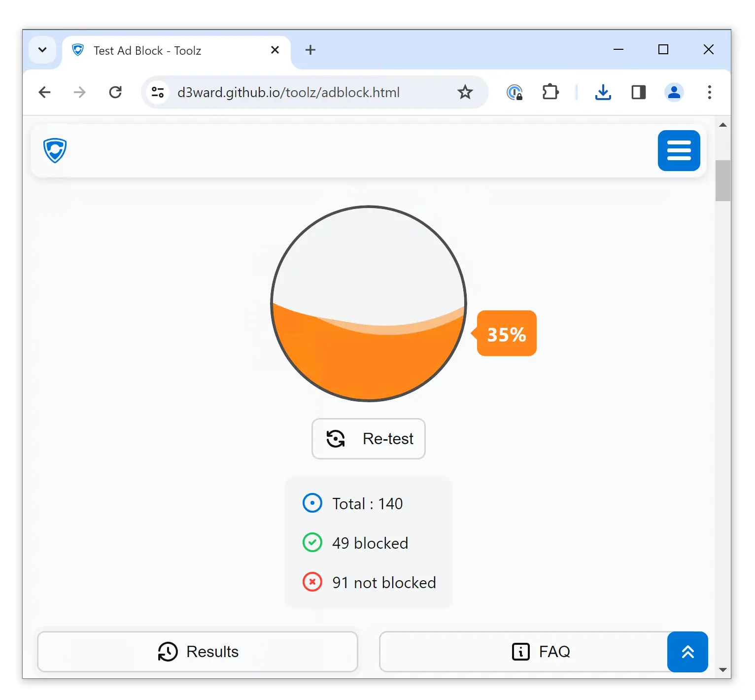The image size is (755, 700).
Task: Minimize the browser window
Action: coord(618,49)
